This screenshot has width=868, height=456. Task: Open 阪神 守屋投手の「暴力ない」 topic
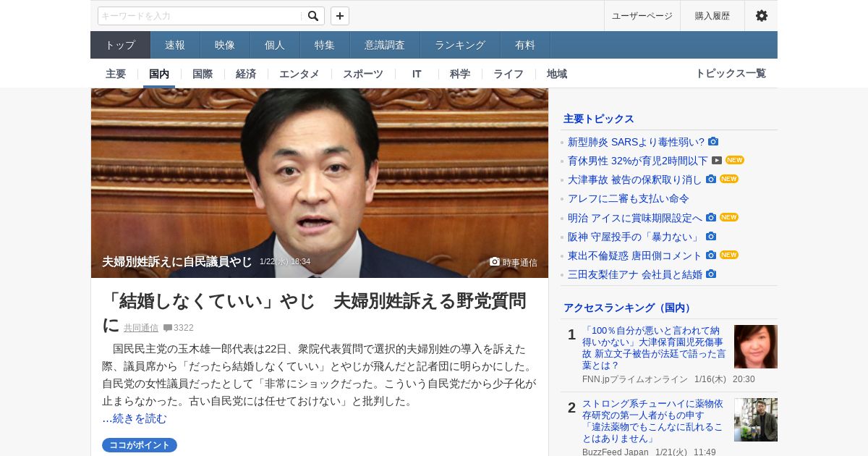pos(635,237)
